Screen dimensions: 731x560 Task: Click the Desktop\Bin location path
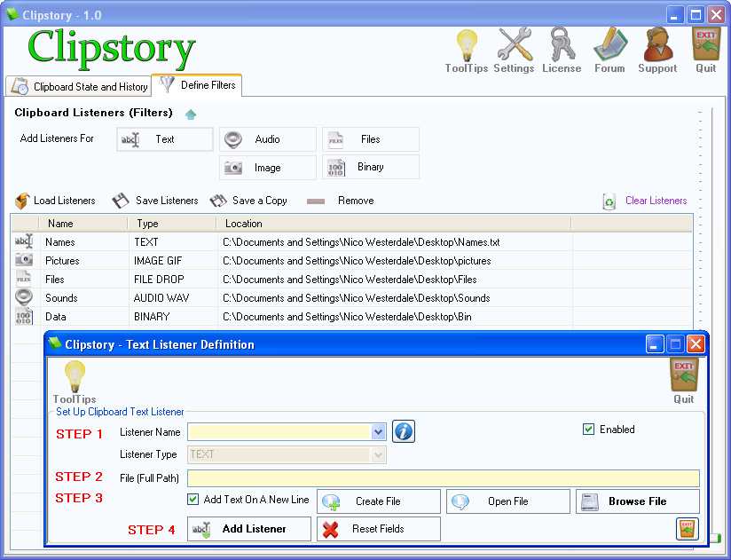(x=348, y=317)
